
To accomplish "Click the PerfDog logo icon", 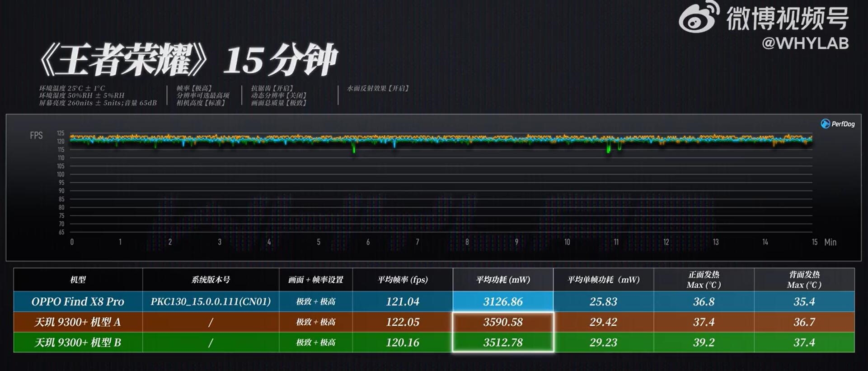I will point(825,124).
